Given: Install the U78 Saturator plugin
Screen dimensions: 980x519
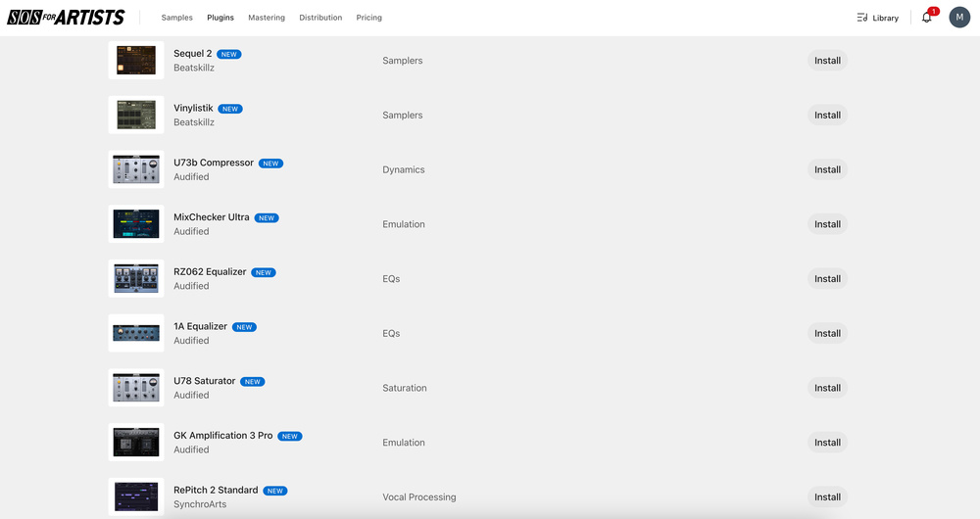Looking at the screenshot, I should pos(827,388).
